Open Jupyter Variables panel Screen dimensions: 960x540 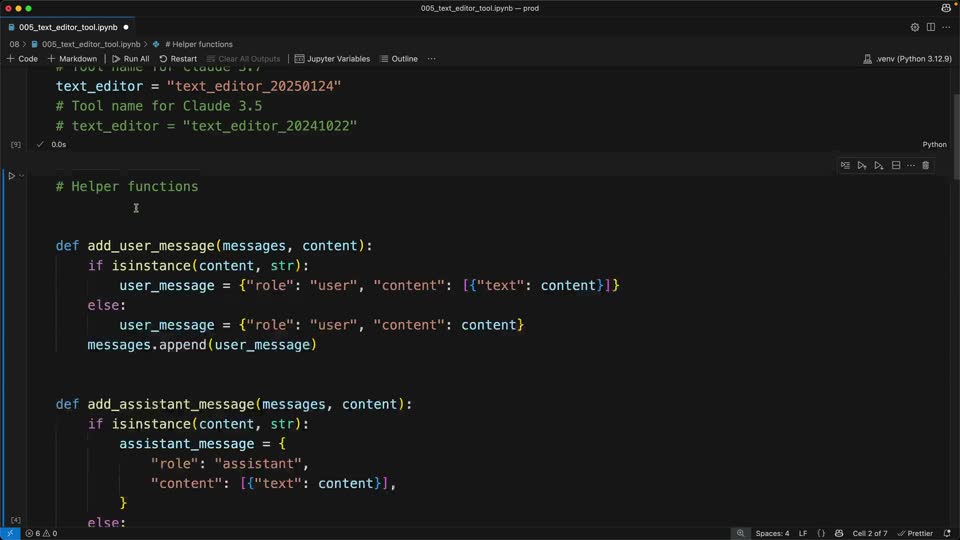pyautogui.click(x=332, y=59)
